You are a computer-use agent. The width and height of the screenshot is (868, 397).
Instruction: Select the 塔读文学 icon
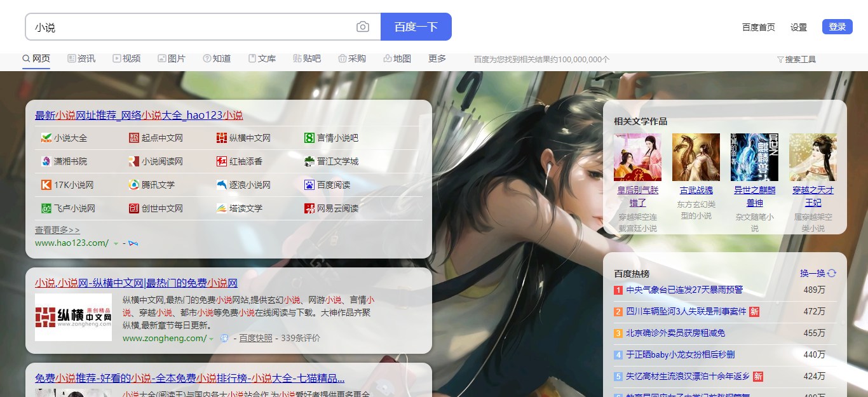point(222,208)
